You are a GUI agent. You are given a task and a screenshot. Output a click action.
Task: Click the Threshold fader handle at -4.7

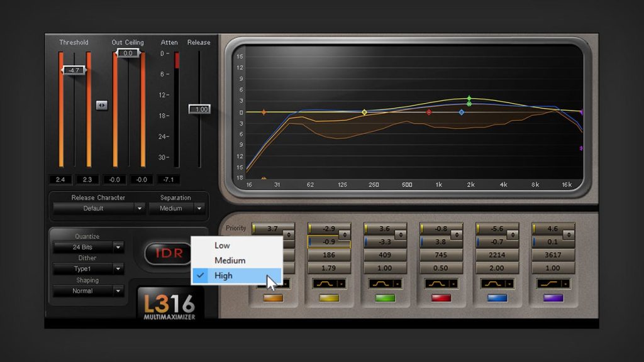pos(74,69)
